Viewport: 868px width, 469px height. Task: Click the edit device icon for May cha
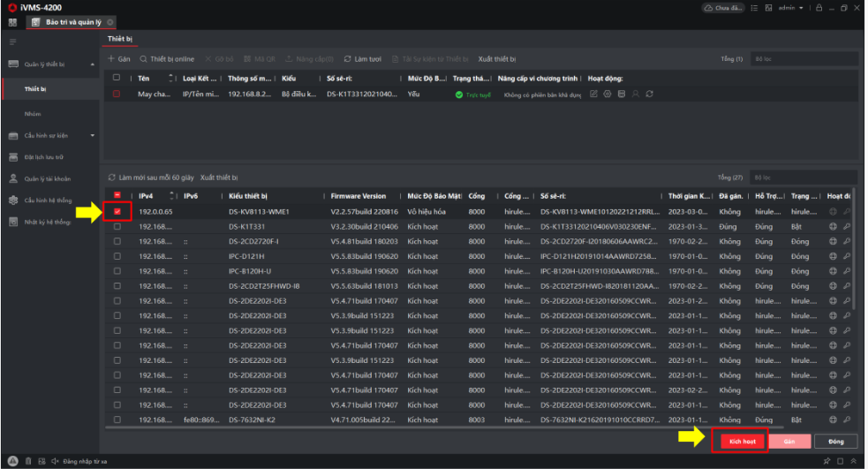(x=593, y=94)
